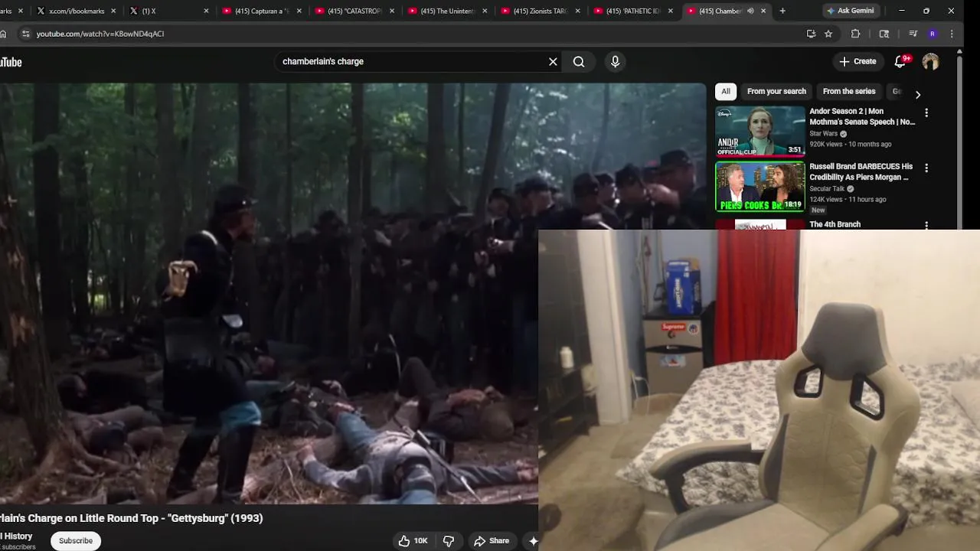The height and width of the screenshot is (551, 980).
Task: Close the CATASTROPH tab
Action: (x=393, y=11)
